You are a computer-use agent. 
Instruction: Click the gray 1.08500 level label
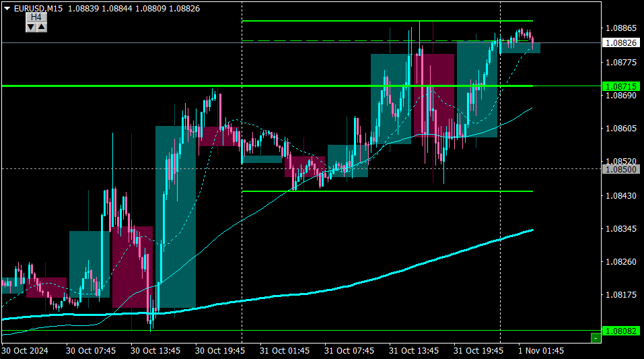pyautogui.click(x=621, y=170)
